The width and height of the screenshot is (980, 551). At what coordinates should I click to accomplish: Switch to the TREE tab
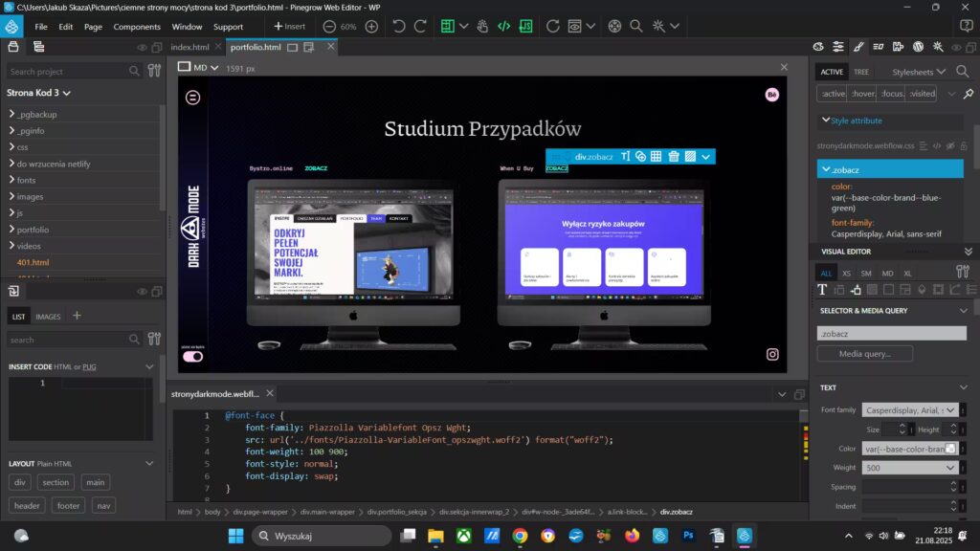tap(861, 72)
